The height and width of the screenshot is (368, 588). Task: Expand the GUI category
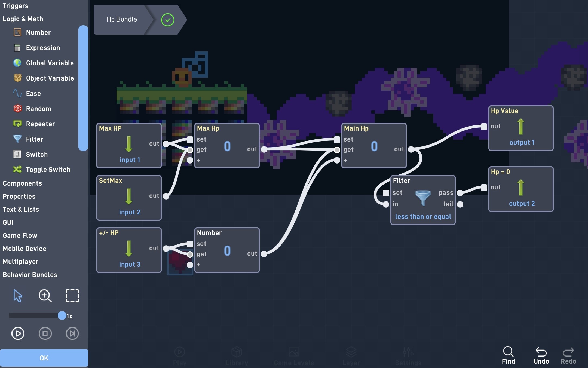[x=8, y=222]
